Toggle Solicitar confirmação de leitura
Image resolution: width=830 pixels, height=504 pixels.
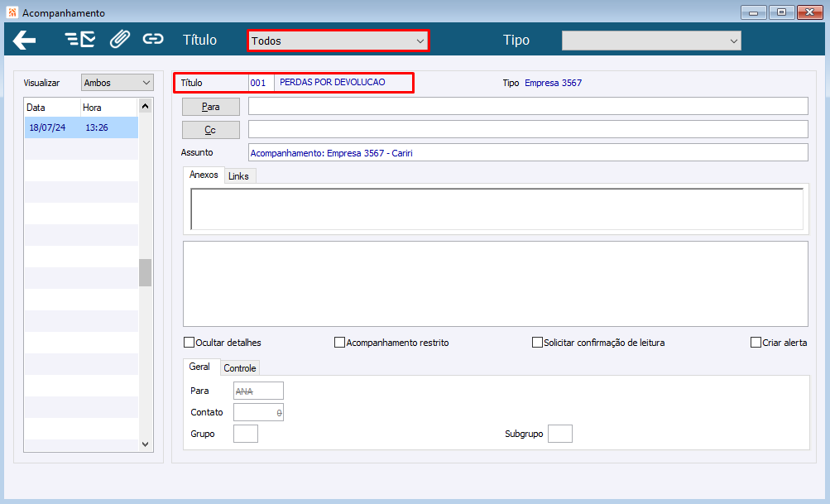(x=537, y=343)
